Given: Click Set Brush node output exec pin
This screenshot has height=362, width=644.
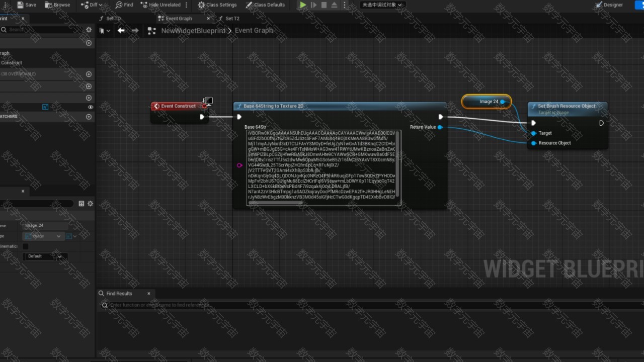Looking at the screenshot, I should tap(601, 123).
